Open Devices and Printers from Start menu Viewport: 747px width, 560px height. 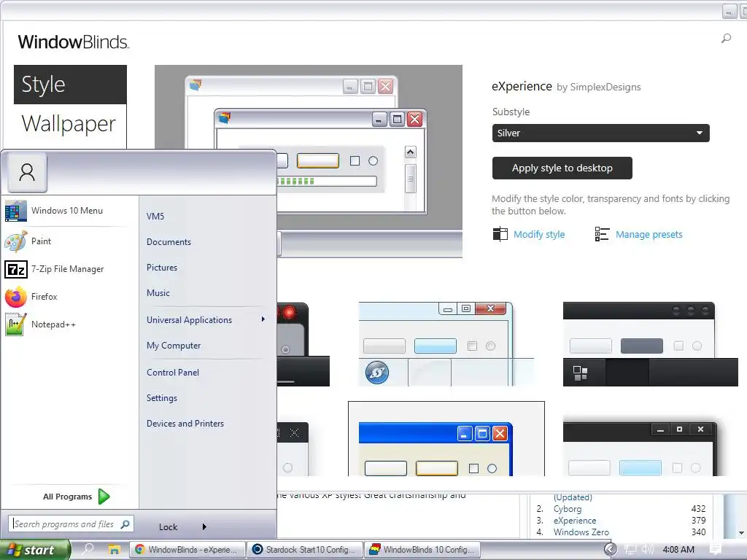(x=185, y=424)
